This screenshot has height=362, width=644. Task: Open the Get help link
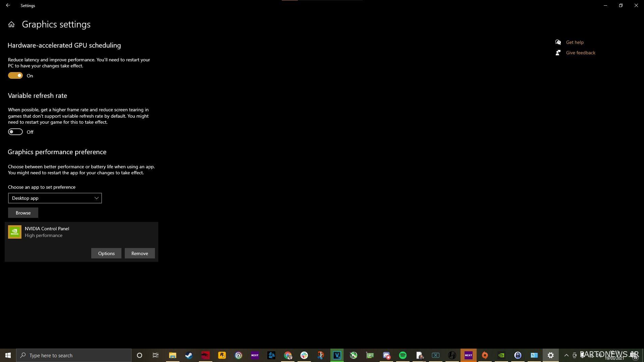[575, 42]
